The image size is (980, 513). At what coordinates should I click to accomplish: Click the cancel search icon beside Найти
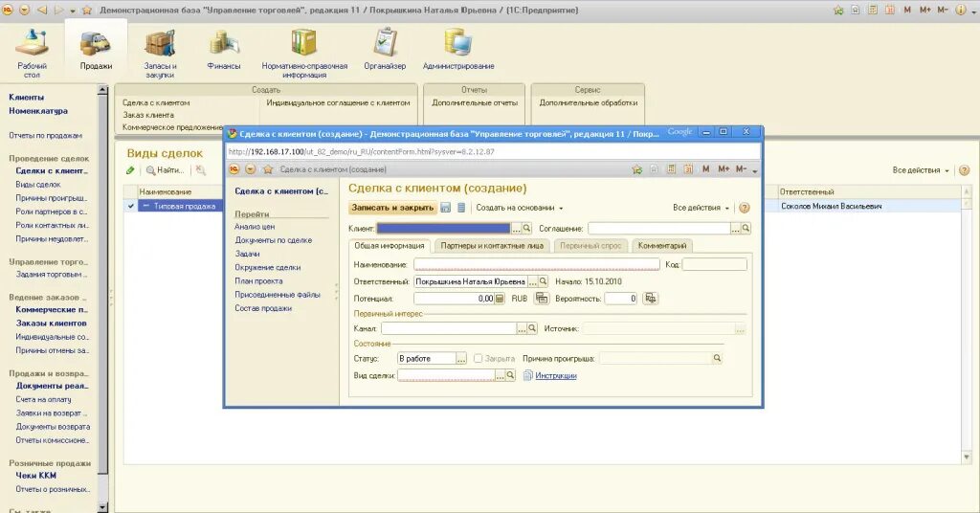coord(200,170)
